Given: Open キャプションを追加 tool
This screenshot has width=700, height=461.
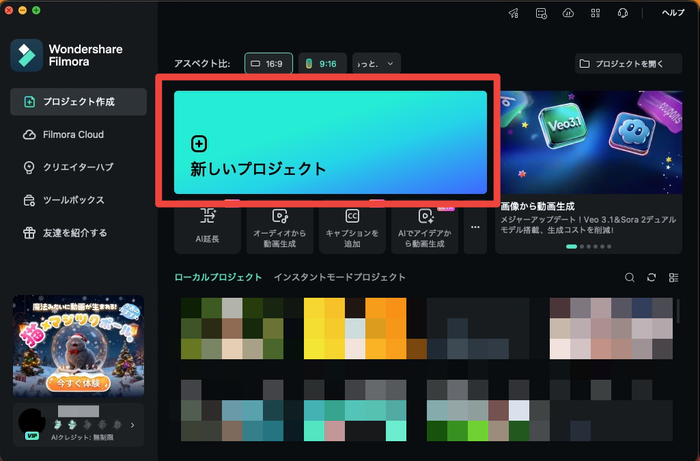Looking at the screenshot, I should pyautogui.click(x=352, y=228).
